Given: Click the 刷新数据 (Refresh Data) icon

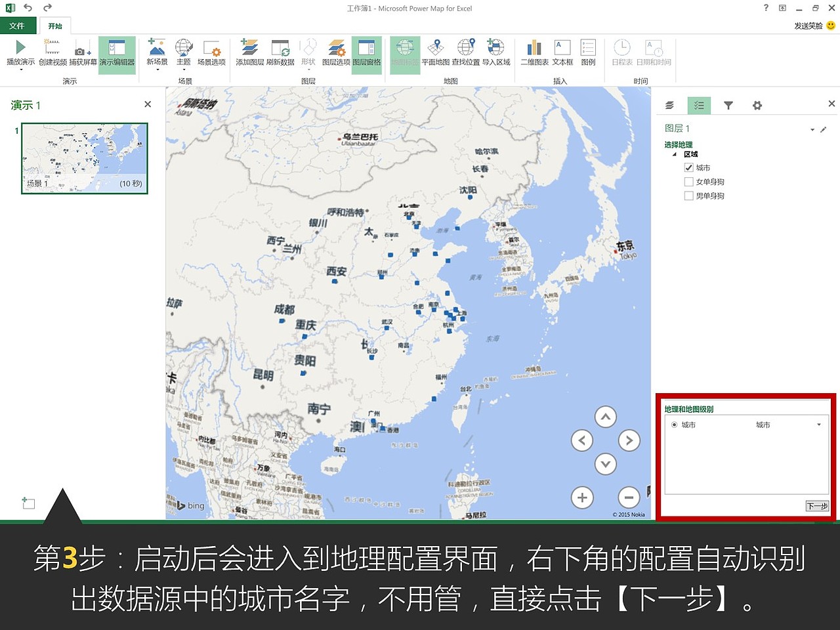Looking at the screenshot, I should click(x=279, y=52).
